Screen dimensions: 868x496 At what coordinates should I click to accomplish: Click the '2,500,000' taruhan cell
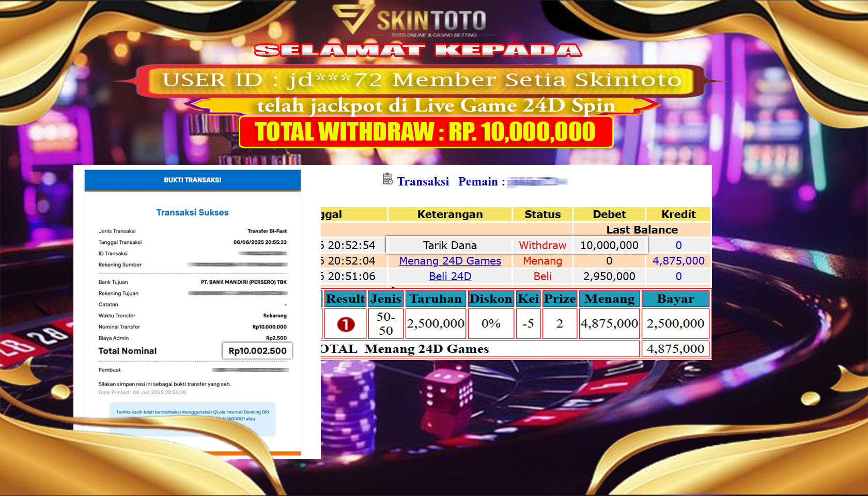tap(436, 324)
